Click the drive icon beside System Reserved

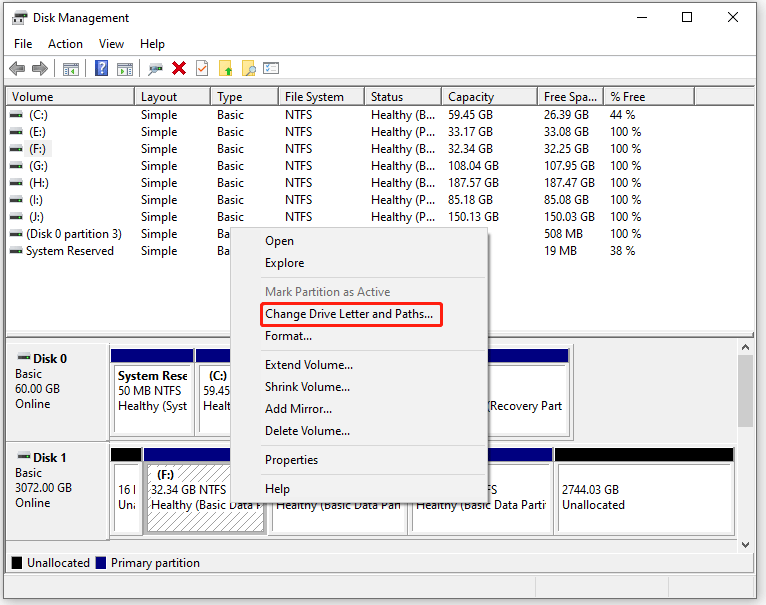pos(16,251)
